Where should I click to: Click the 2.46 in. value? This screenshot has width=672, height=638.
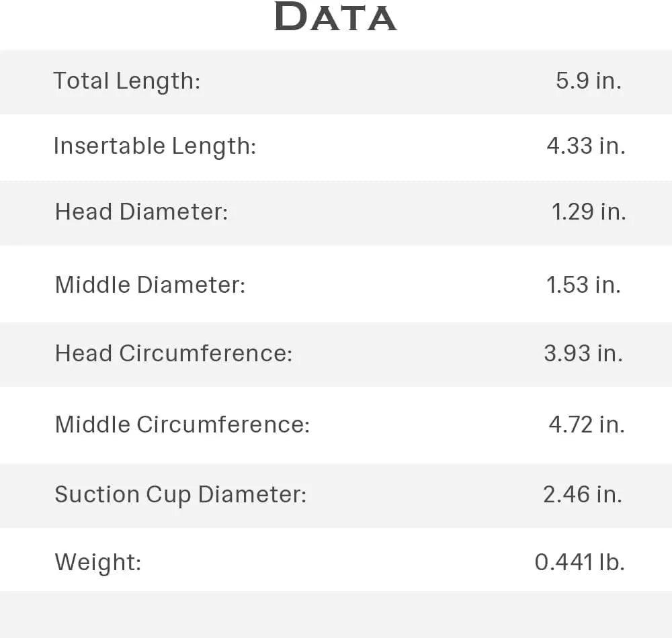pos(583,494)
